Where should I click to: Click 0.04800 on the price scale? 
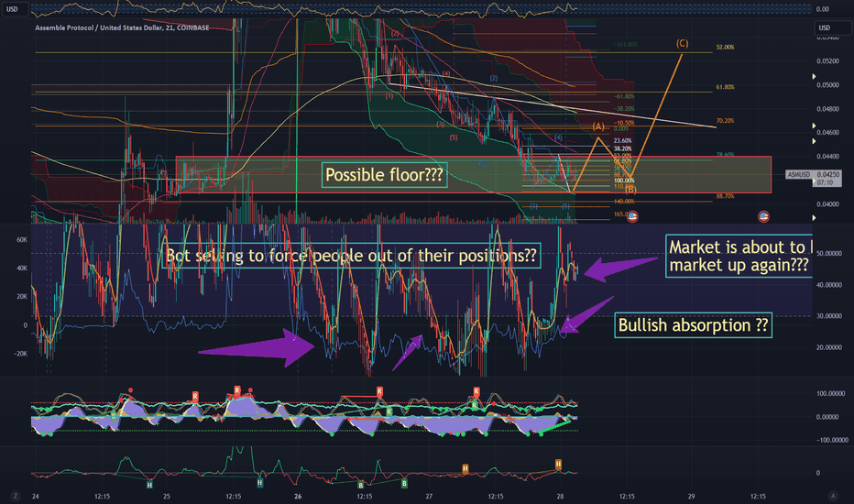[x=827, y=109]
